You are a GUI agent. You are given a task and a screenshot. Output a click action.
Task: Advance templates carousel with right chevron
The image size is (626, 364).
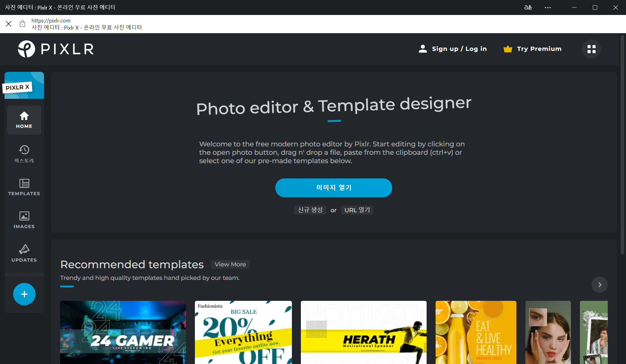point(599,285)
